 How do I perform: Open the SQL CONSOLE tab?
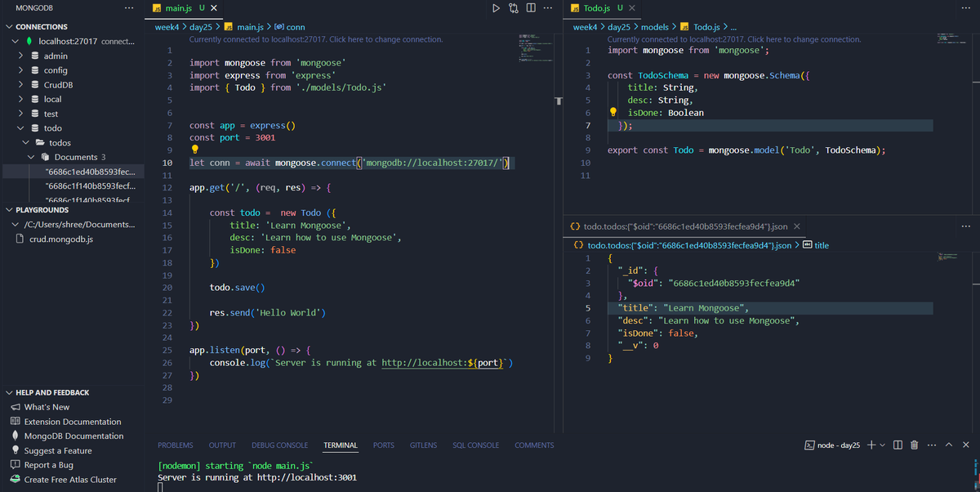tap(476, 445)
